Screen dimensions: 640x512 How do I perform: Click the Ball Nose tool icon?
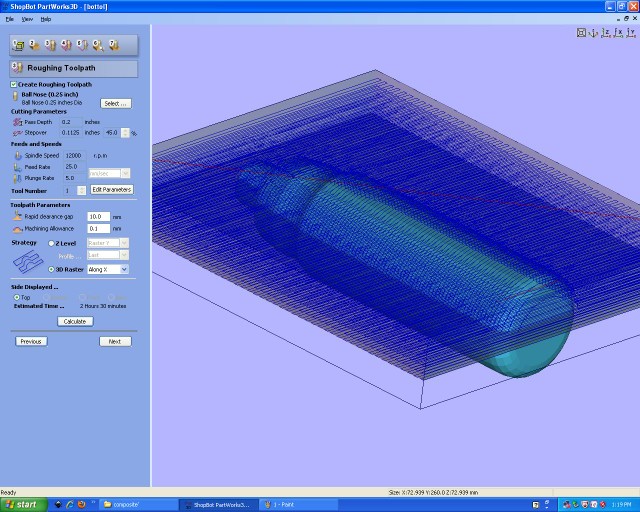click(x=16, y=96)
